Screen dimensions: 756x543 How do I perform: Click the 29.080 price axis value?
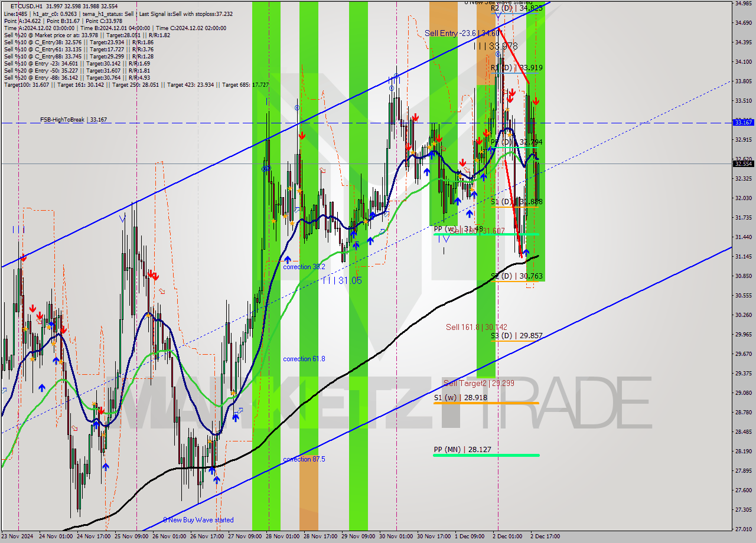pyautogui.click(x=744, y=392)
